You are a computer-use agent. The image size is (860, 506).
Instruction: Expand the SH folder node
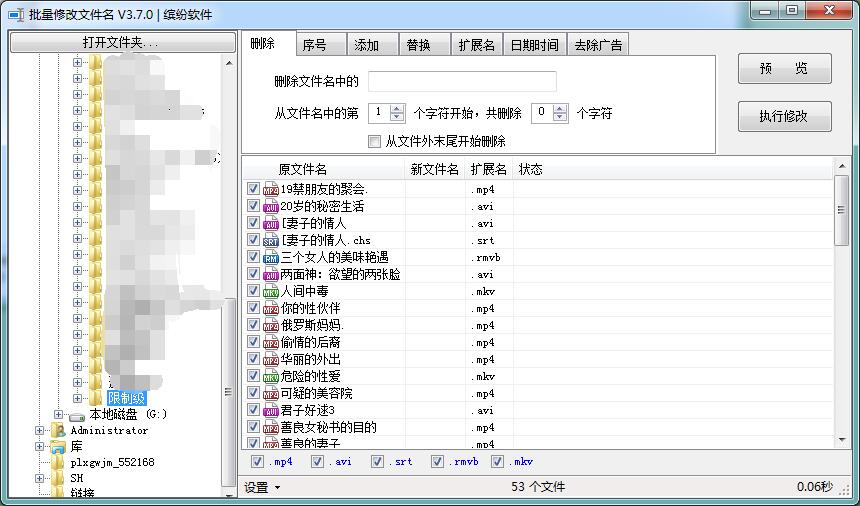40,479
